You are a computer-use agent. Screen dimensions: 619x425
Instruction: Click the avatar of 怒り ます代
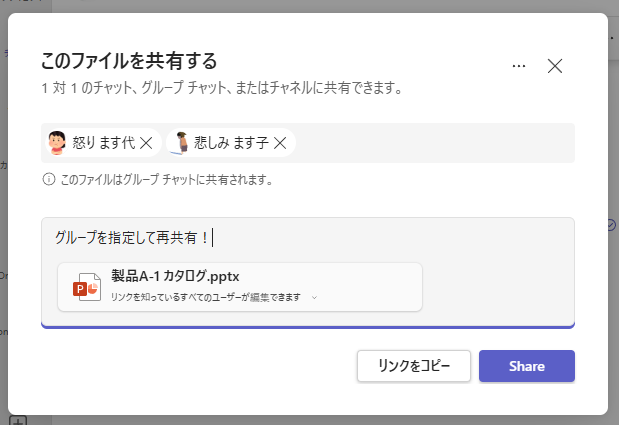click(57, 142)
